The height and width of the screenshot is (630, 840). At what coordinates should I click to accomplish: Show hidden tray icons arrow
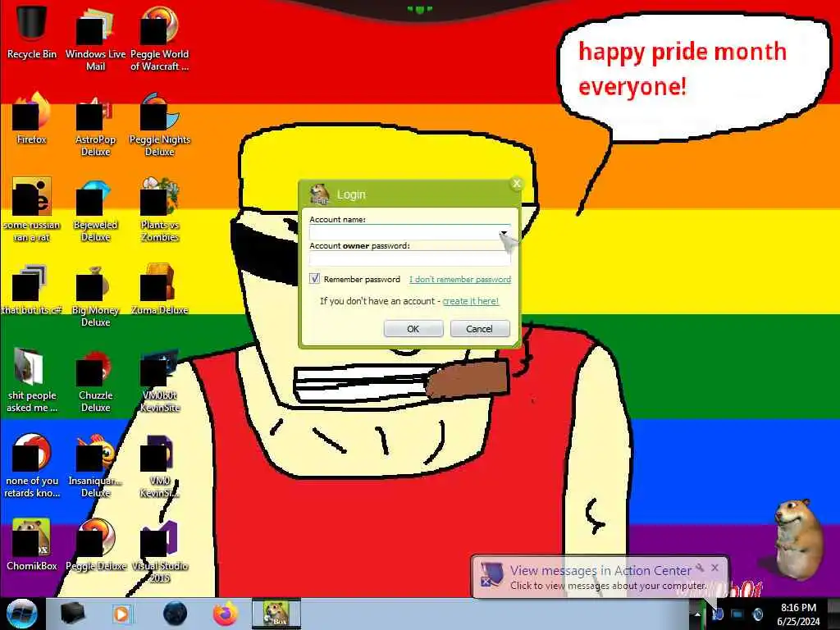[697, 614]
